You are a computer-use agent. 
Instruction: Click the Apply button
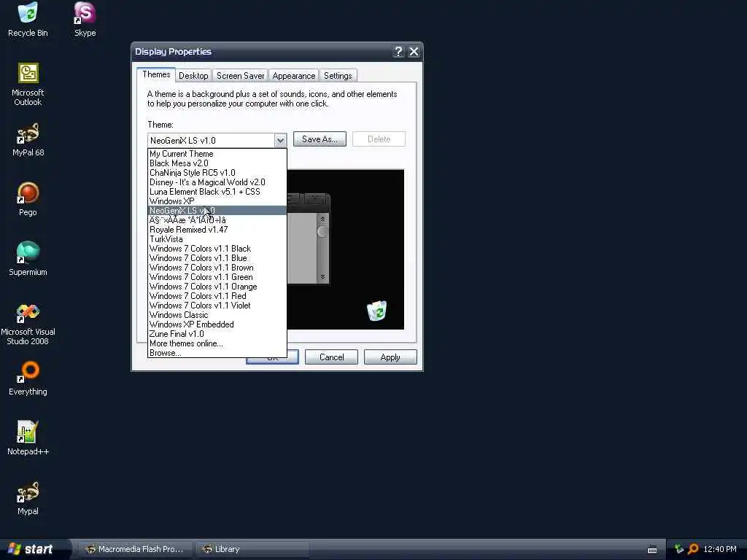391,357
